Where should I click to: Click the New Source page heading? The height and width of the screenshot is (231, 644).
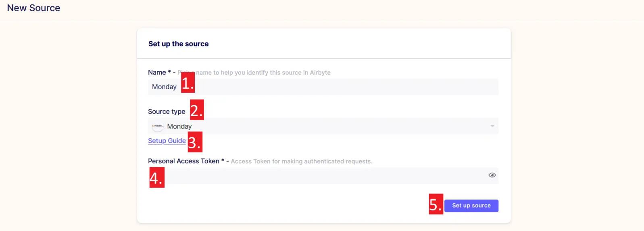[x=33, y=8]
